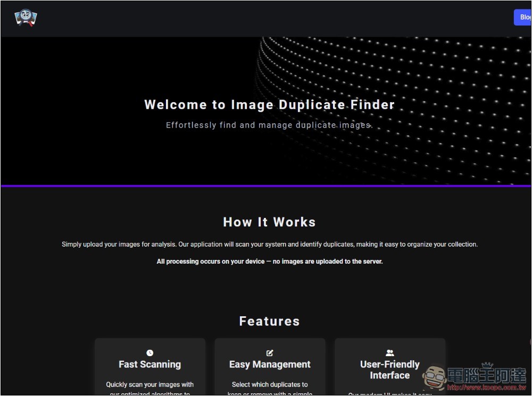
Task: Click the site logo in the header
Action: (x=26, y=18)
